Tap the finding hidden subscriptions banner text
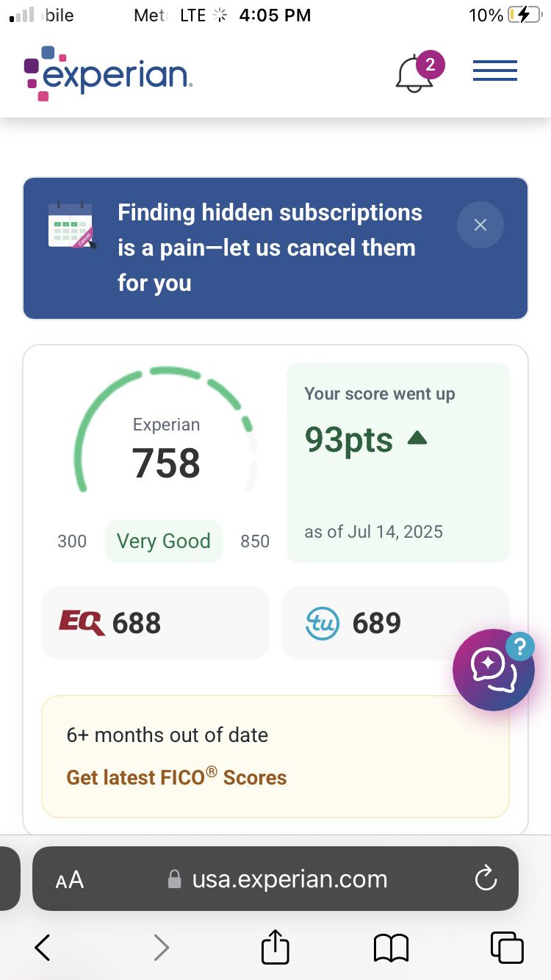Image resolution: width=551 pixels, height=980 pixels. coord(270,248)
